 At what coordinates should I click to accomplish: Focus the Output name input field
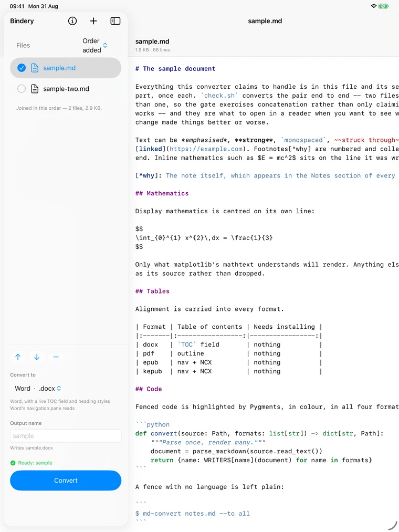[x=66, y=436]
